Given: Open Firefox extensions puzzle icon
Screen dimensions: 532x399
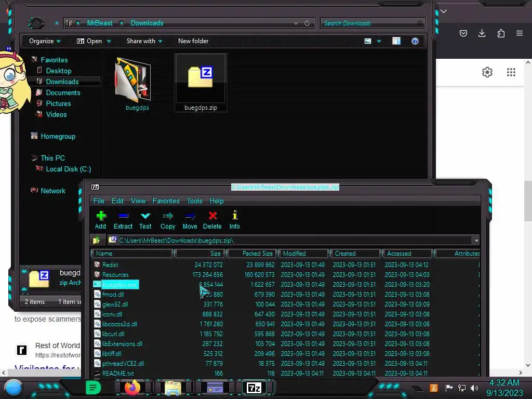Looking at the screenshot, I should pos(501,33).
